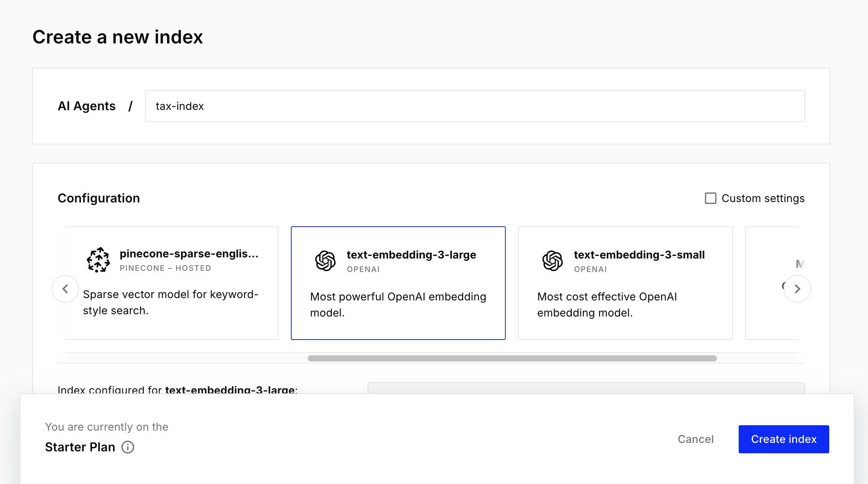Click the Starter Plan text label
The height and width of the screenshot is (484, 868).
(80, 447)
